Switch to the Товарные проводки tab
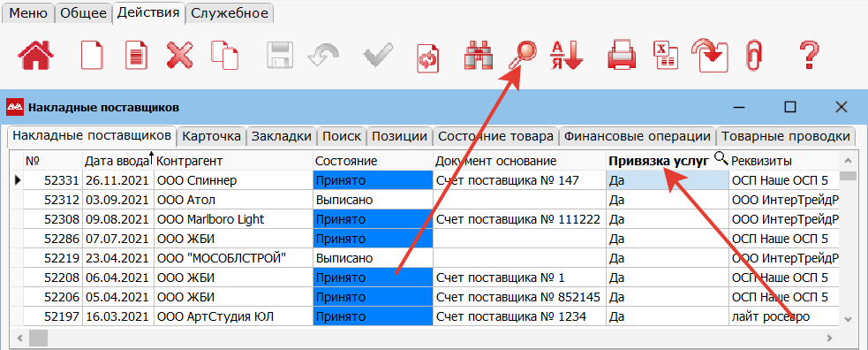The image size is (868, 350). pyautogui.click(x=786, y=136)
